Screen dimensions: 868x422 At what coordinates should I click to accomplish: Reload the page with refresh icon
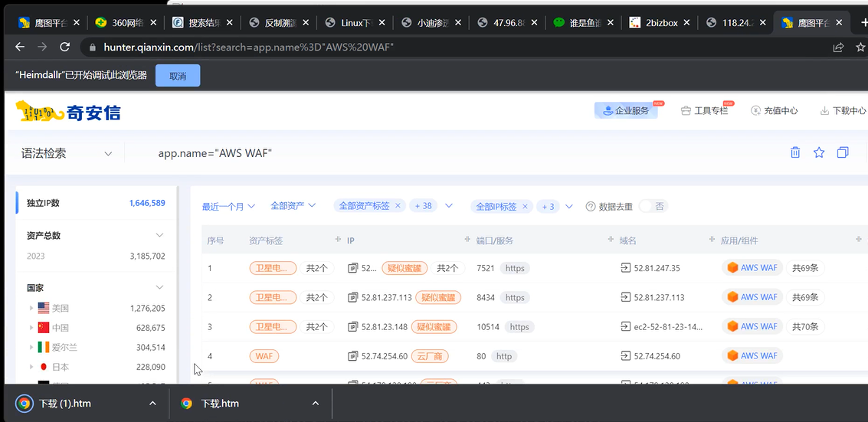65,47
